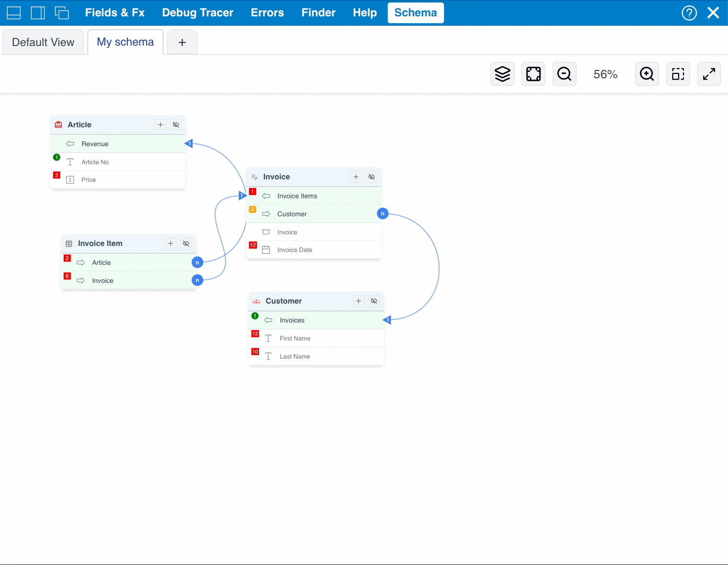Click the Customer table people icon
The height and width of the screenshot is (565, 728).
click(256, 301)
